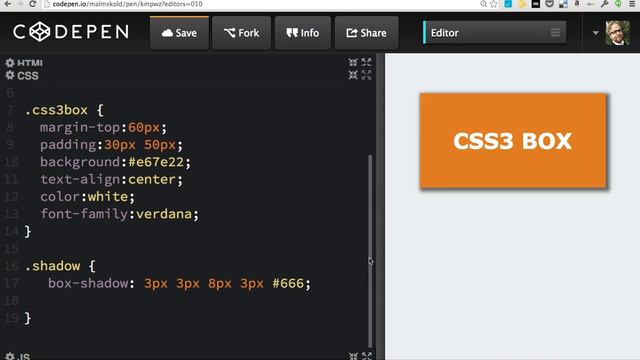Viewport: 640px width, 360px height.
Task: Click the user profile avatar
Action: tap(618, 33)
